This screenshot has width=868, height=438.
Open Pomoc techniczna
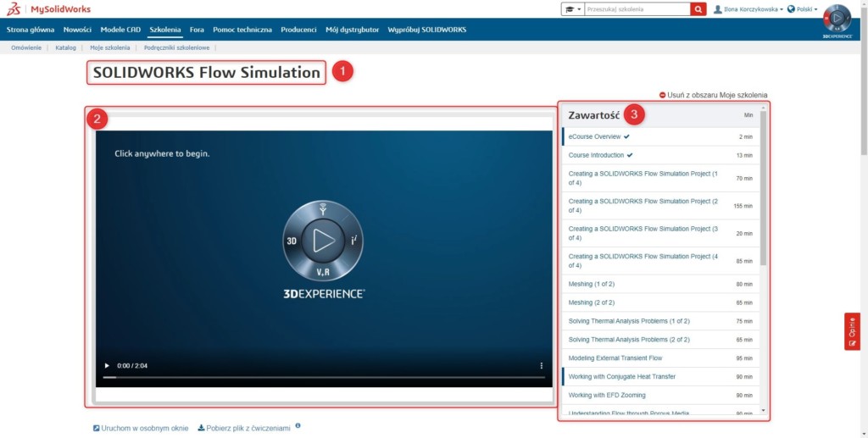click(x=242, y=30)
